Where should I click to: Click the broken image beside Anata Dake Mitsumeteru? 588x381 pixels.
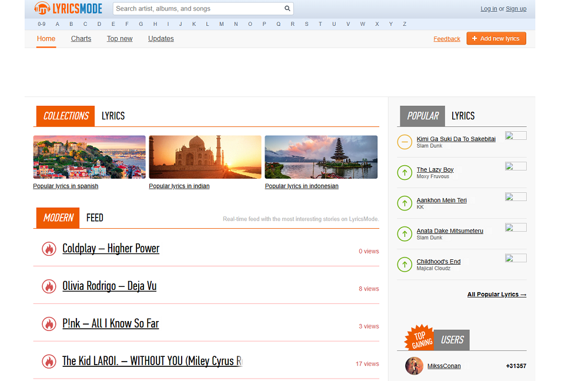click(x=516, y=228)
